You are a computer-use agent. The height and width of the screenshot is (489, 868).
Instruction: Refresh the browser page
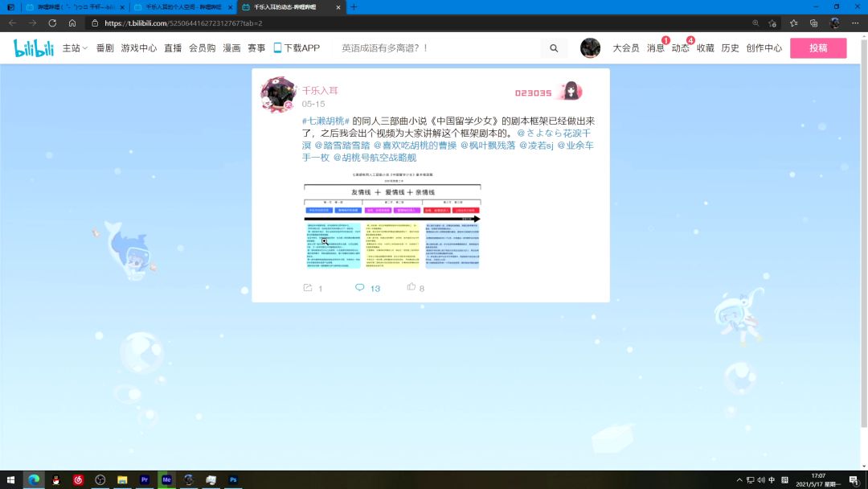[x=52, y=23]
